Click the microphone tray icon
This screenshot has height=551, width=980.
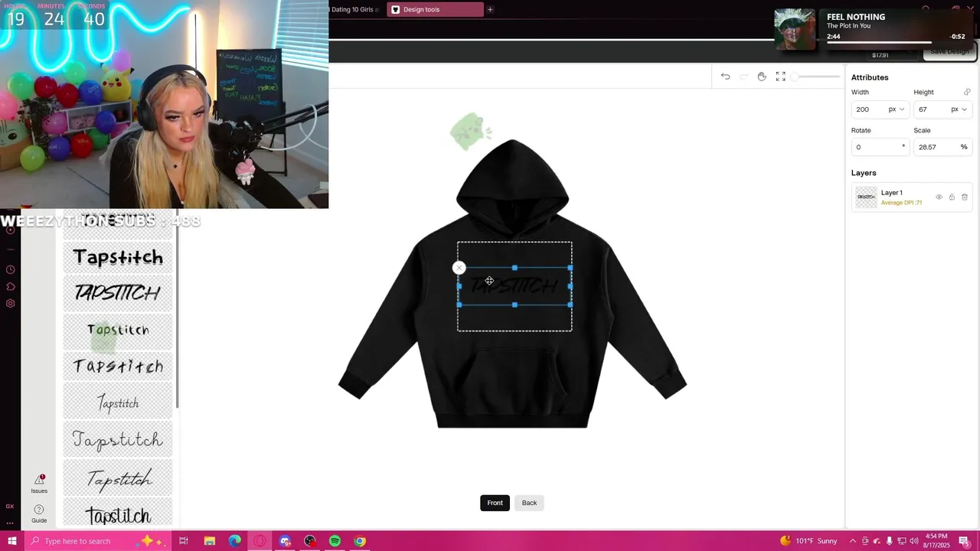pos(889,541)
